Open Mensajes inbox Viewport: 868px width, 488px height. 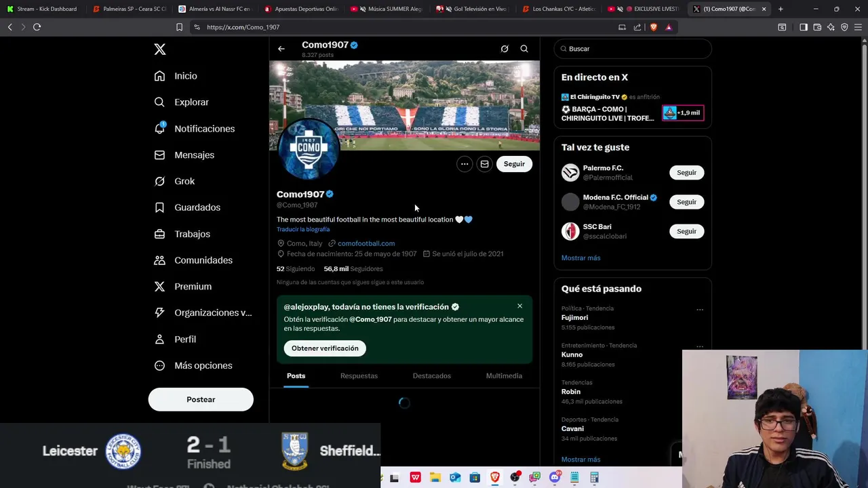coord(184,155)
